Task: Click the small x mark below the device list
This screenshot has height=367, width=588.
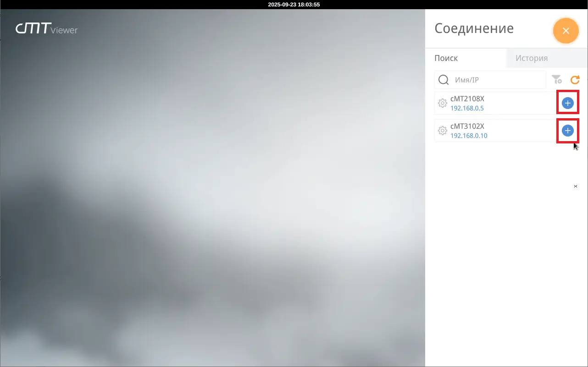Action: tap(576, 186)
